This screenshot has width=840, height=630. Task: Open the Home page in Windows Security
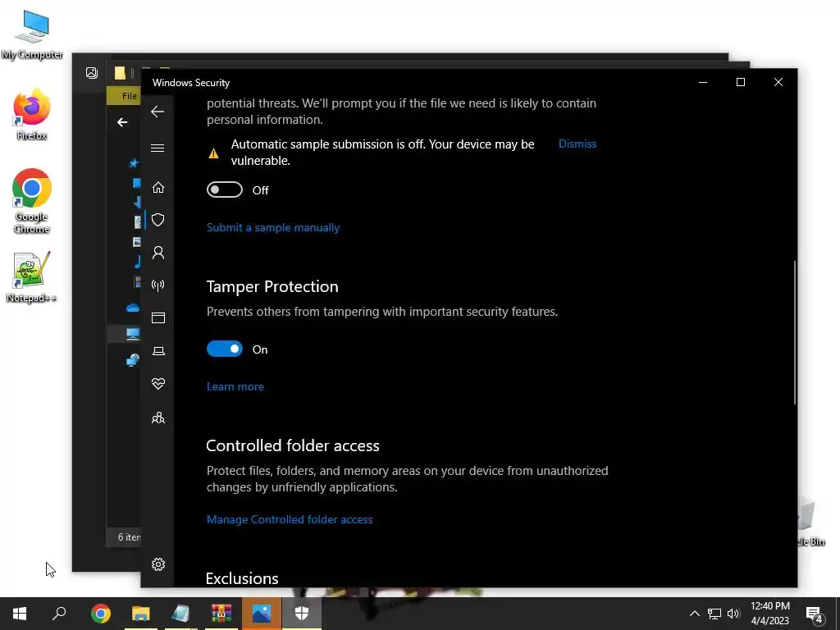click(158, 188)
